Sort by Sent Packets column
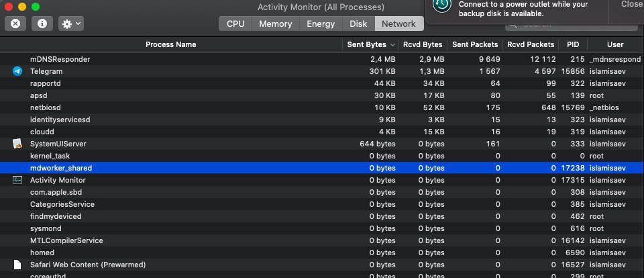Image resolution: width=644 pixels, height=278 pixels. click(x=475, y=44)
